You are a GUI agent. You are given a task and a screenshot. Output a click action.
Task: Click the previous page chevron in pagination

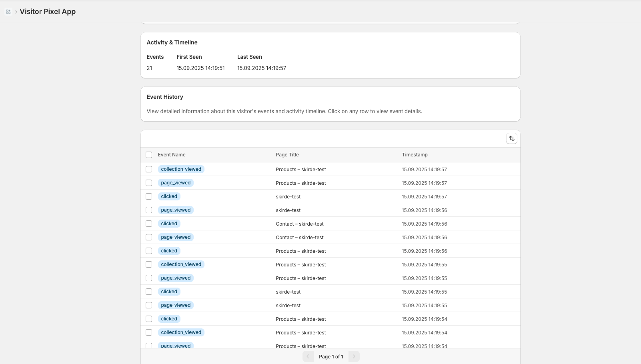click(x=308, y=356)
